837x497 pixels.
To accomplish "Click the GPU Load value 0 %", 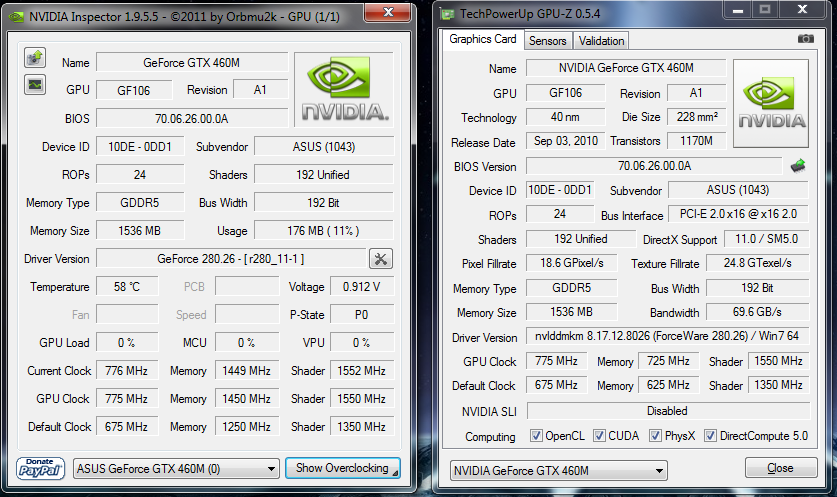I will [127, 343].
